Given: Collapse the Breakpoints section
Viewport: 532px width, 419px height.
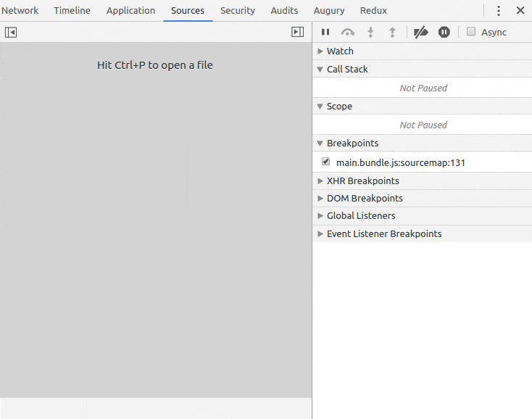Looking at the screenshot, I should point(422,144).
